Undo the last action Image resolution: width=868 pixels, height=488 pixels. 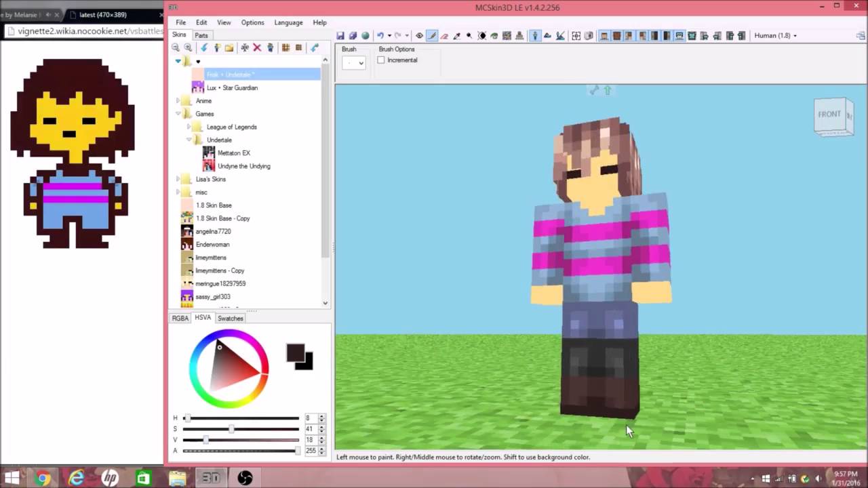(x=380, y=35)
